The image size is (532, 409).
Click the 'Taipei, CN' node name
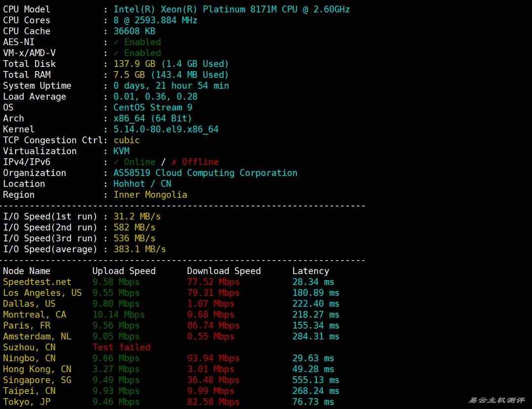click(x=29, y=391)
